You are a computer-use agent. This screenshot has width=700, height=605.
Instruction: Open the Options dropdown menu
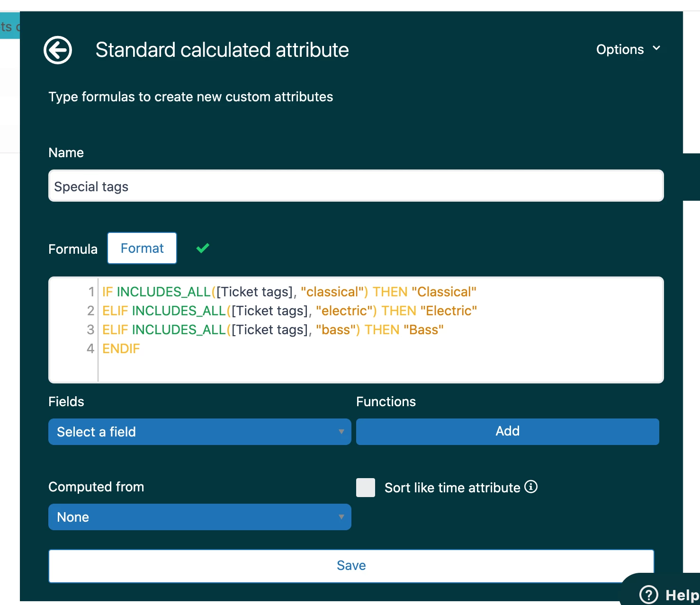click(x=628, y=49)
